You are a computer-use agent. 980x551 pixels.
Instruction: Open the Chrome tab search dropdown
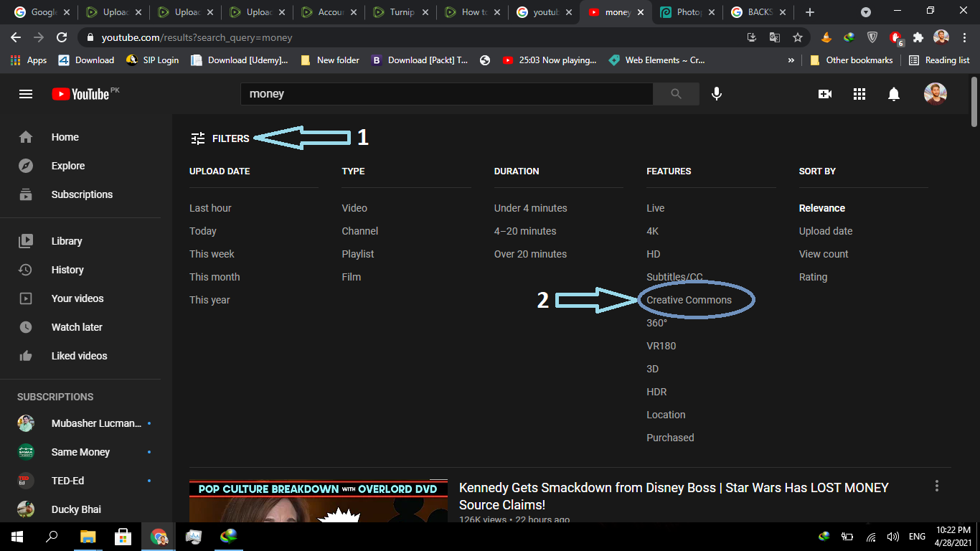[866, 12]
